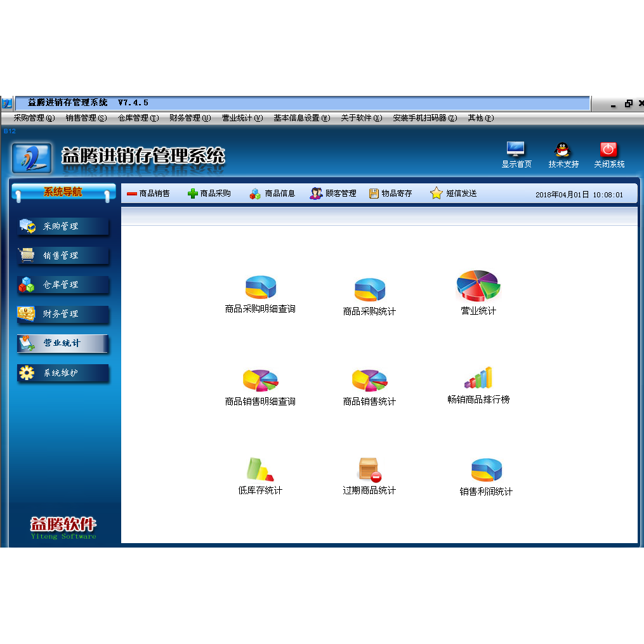This screenshot has height=644, width=644.
Task: Select 仓库管理 label in navigation sidebar
Action: tap(60, 285)
